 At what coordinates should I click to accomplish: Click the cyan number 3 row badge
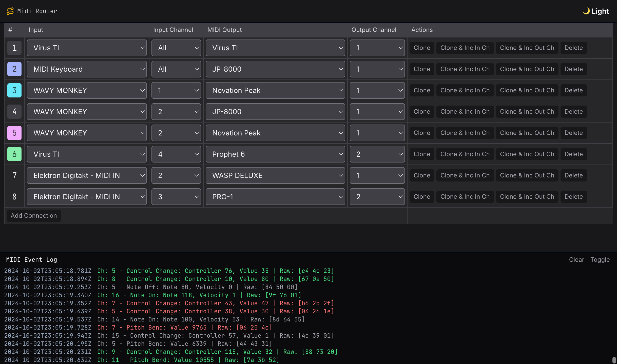pyautogui.click(x=14, y=90)
